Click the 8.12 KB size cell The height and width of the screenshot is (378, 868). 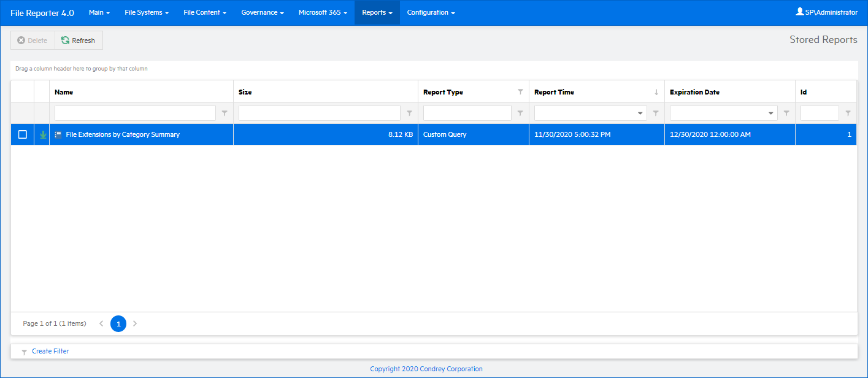tap(326, 134)
